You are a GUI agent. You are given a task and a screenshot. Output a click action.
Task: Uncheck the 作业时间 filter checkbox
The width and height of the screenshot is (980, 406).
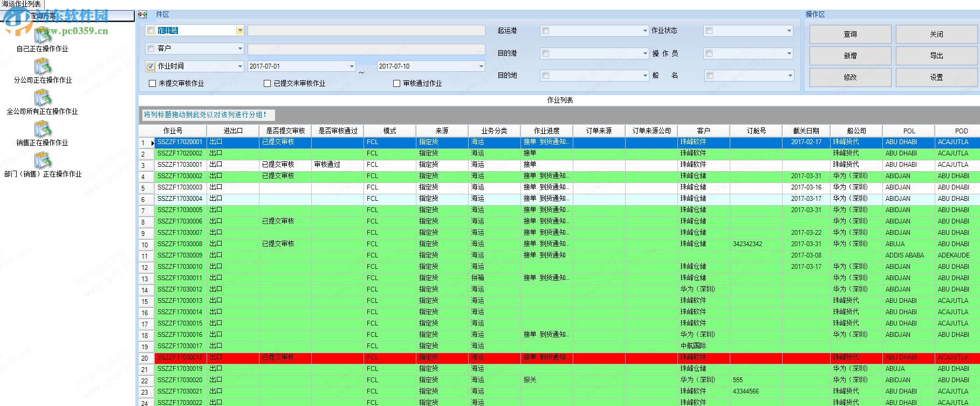[151, 66]
